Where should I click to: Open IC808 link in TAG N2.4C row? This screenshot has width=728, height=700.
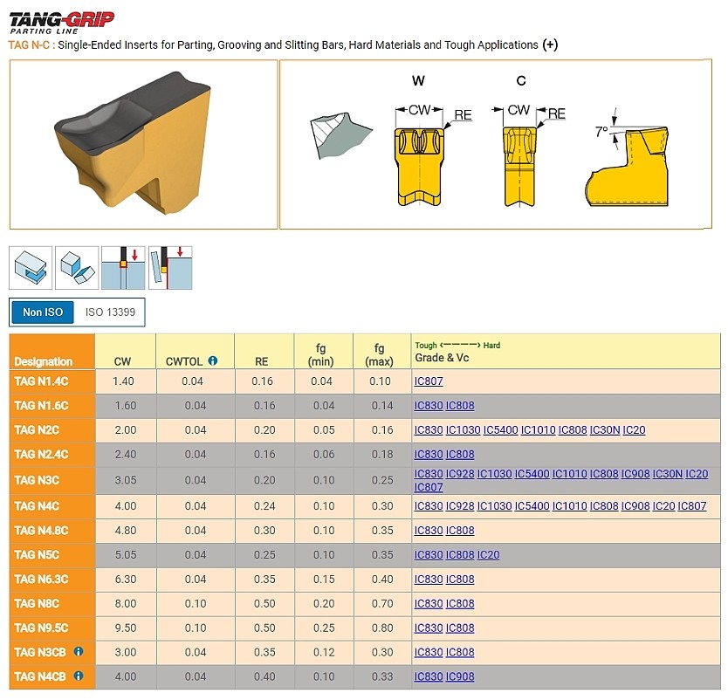coord(460,455)
